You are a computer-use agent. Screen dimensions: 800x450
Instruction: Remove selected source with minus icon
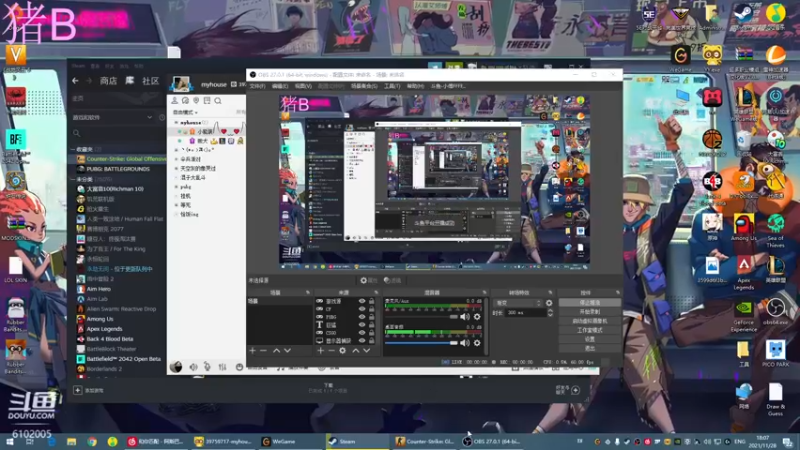click(x=331, y=351)
